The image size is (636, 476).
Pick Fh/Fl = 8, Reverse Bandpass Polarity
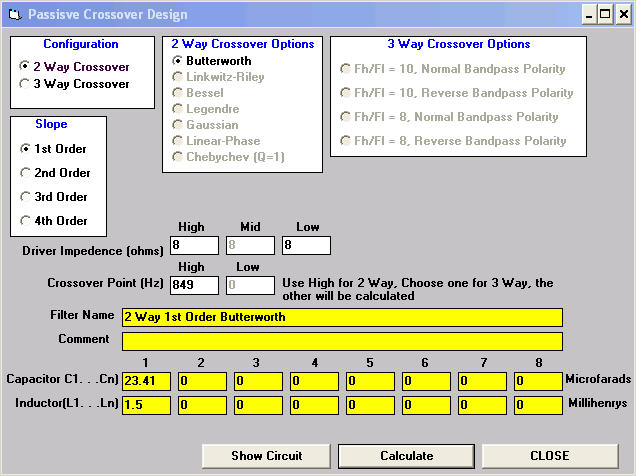pyautogui.click(x=453, y=141)
